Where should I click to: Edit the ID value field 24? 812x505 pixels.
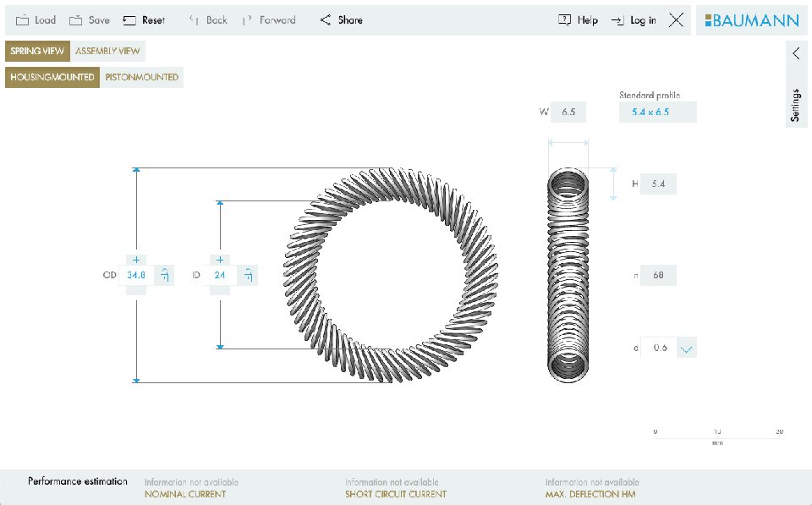pyautogui.click(x=220, y=275)
